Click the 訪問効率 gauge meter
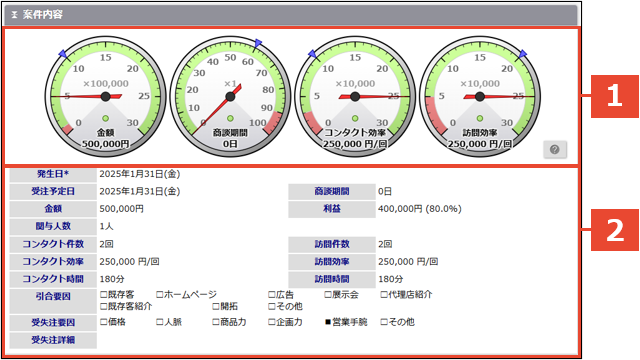The height and width of the screenshot is (360, 640). coord(480,97)
